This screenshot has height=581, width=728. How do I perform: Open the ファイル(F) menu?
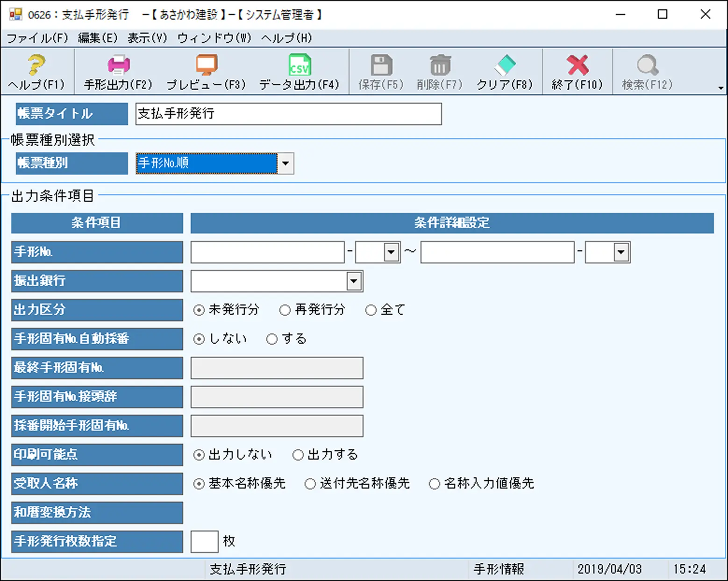click(36, 38)
